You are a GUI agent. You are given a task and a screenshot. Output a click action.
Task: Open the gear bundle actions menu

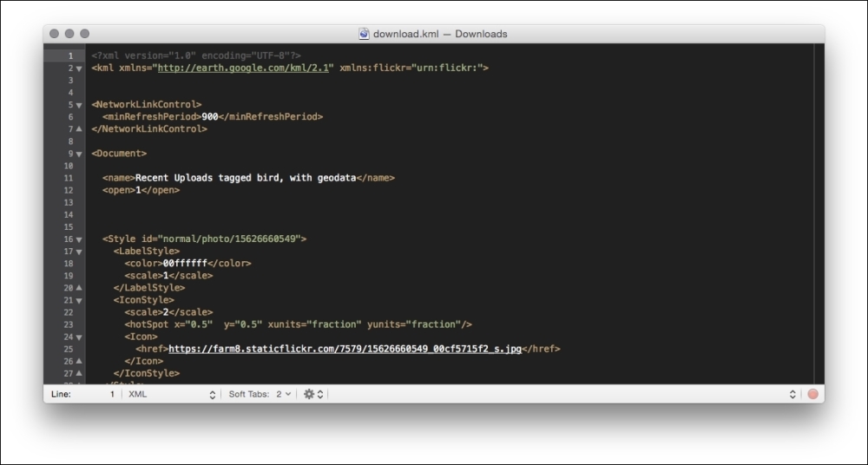click(x=313, y=394)
